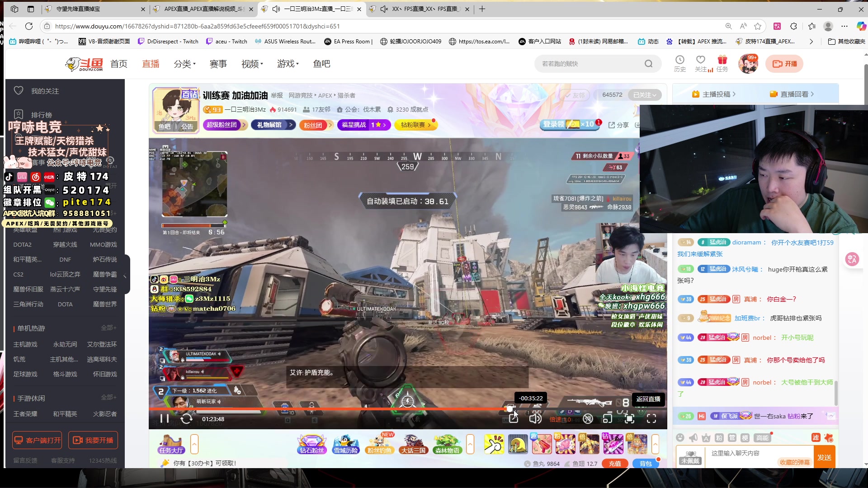
Task: Open the 钻粉联赛 diamond league badge
Action: pyautogui.click(x=416, y=125)
